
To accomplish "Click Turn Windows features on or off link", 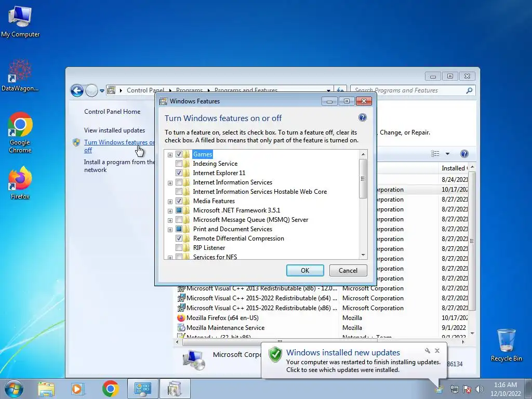I will [x=119, y=146].
